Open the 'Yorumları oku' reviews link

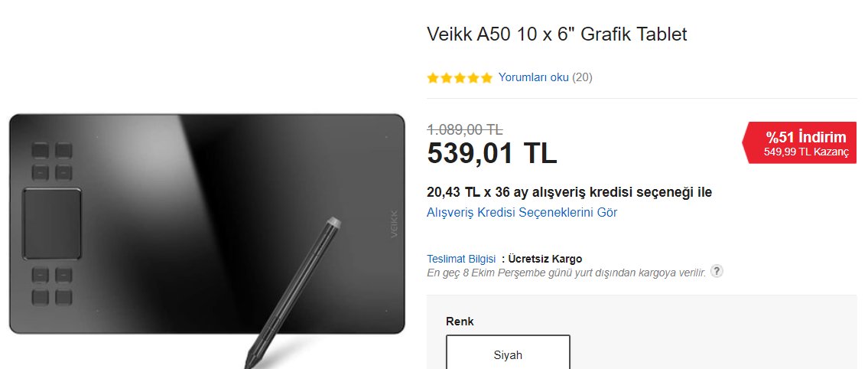click(533, 77)
